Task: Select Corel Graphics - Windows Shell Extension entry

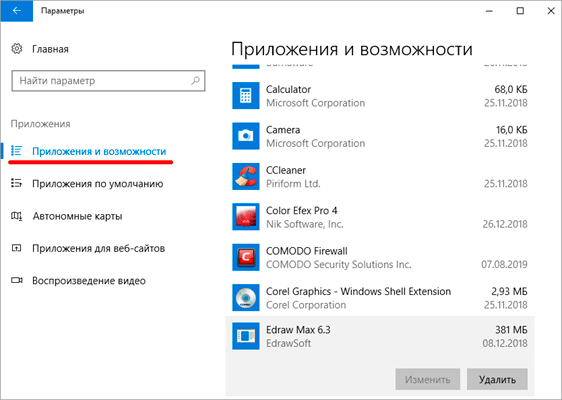Action: [380, 298]
